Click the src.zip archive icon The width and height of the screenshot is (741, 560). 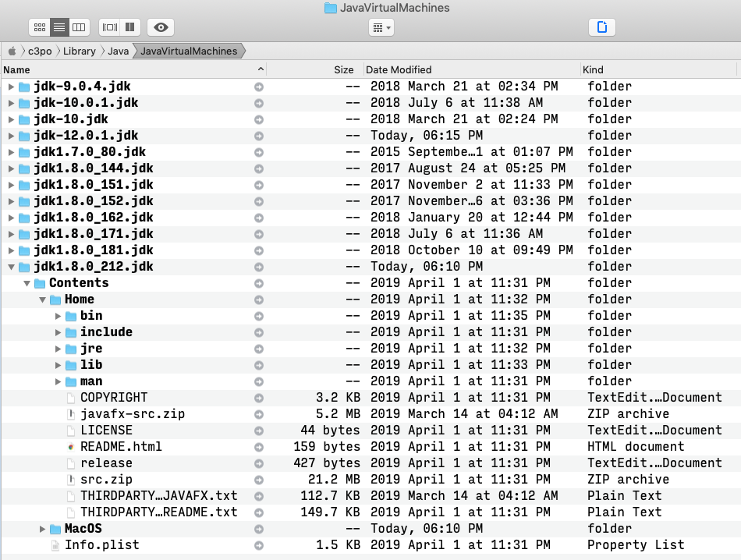click(71, 480)
